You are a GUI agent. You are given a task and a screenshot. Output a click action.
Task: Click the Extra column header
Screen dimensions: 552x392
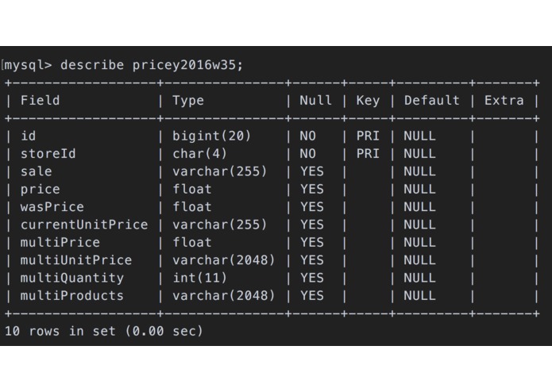[x=504, y=101]
